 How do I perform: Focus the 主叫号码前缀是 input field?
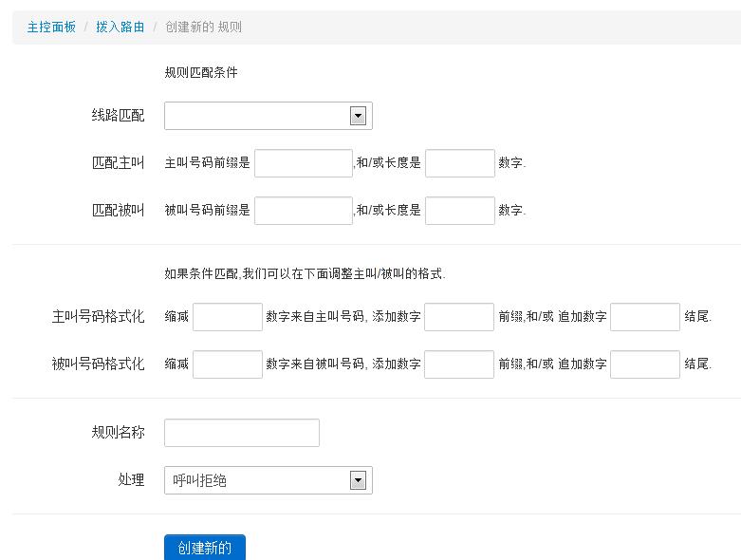[304, 163]
